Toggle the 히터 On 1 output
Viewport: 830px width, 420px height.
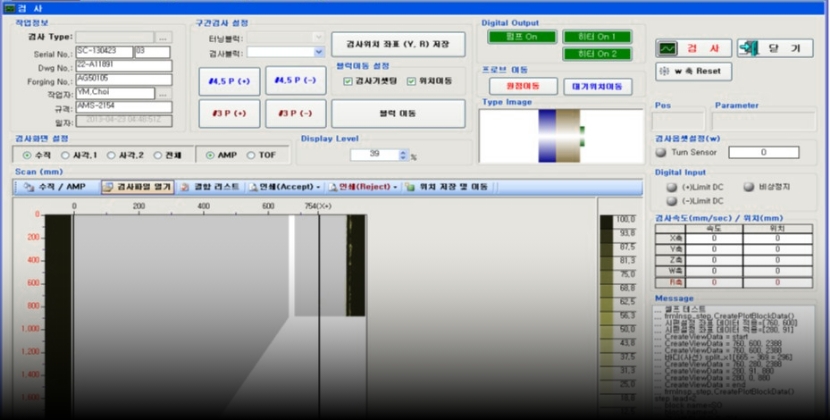click(x=597, y=37)
